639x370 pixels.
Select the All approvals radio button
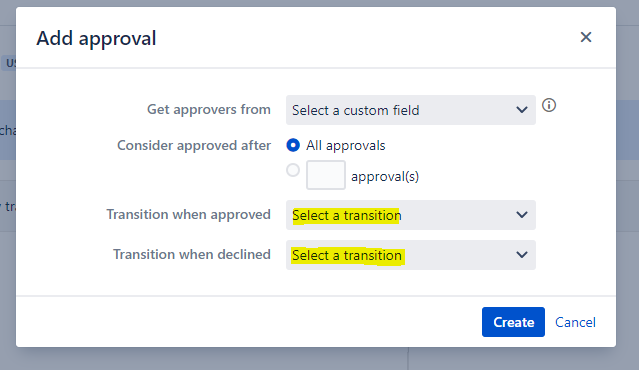click(293, 145)
